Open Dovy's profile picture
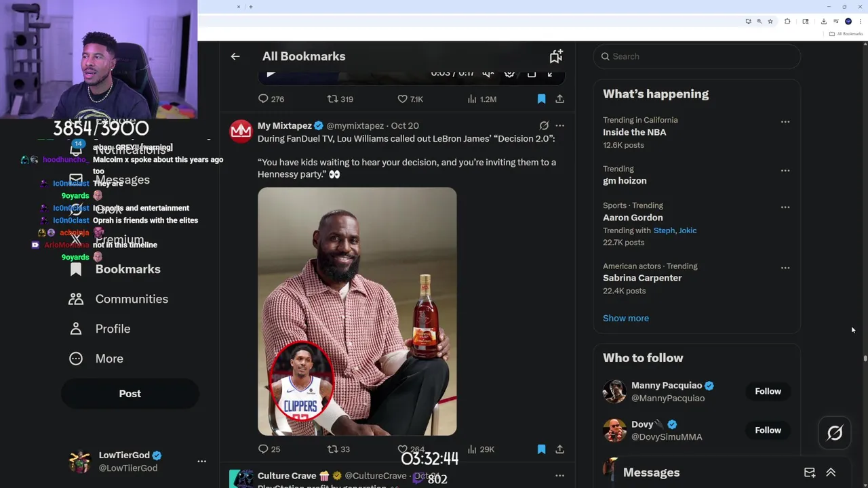The image size is (868, 488). [614, 430]
